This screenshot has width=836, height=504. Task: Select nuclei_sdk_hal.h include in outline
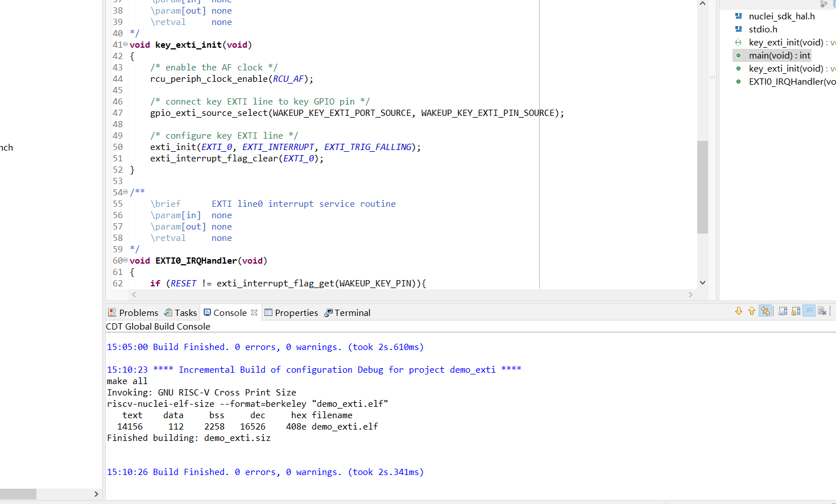click(x=781, y=16)
